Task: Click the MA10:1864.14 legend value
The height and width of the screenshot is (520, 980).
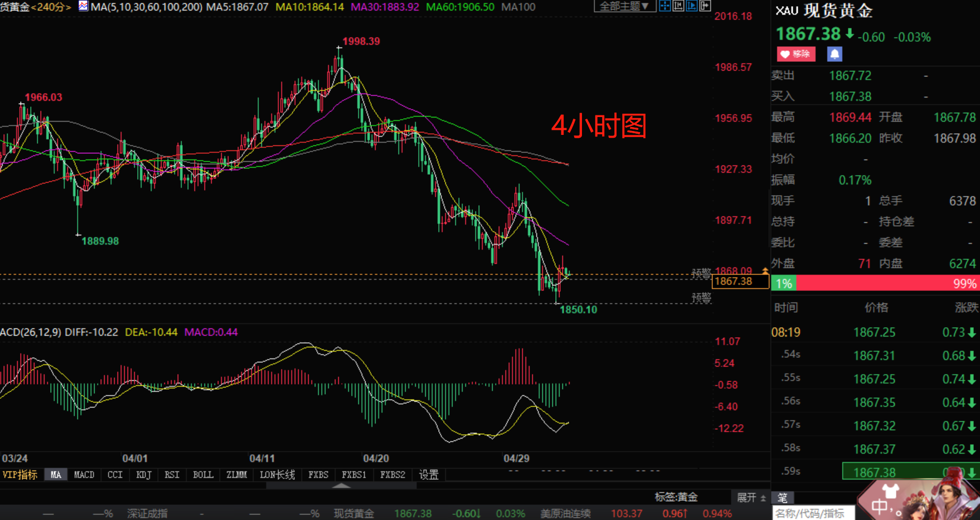Action: pyautogui.click(x=310, y=7)
